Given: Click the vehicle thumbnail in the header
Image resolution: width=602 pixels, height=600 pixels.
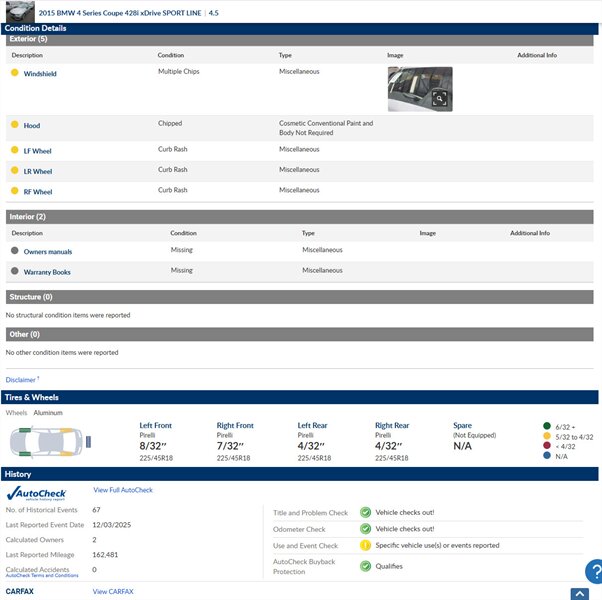Looking at the screenshot, I should (22, 12).
